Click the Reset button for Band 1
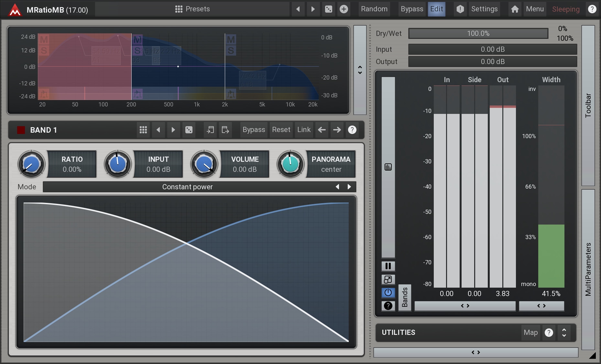Image resolution: width=601 pixels, height=364 pixels. 281,130
